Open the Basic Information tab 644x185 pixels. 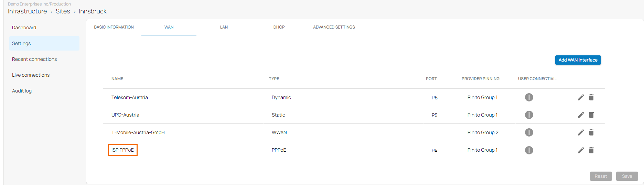[x=114, y=27]
